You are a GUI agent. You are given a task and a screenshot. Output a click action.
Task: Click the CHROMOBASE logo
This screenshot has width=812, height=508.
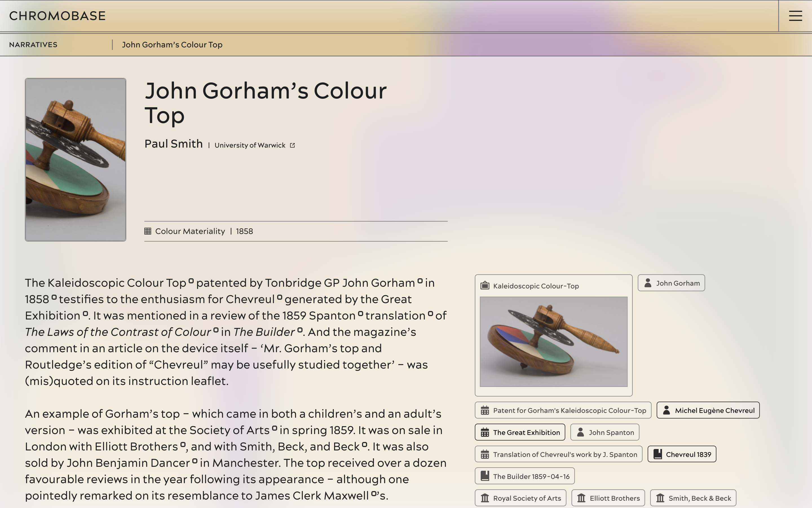[58, 16]
